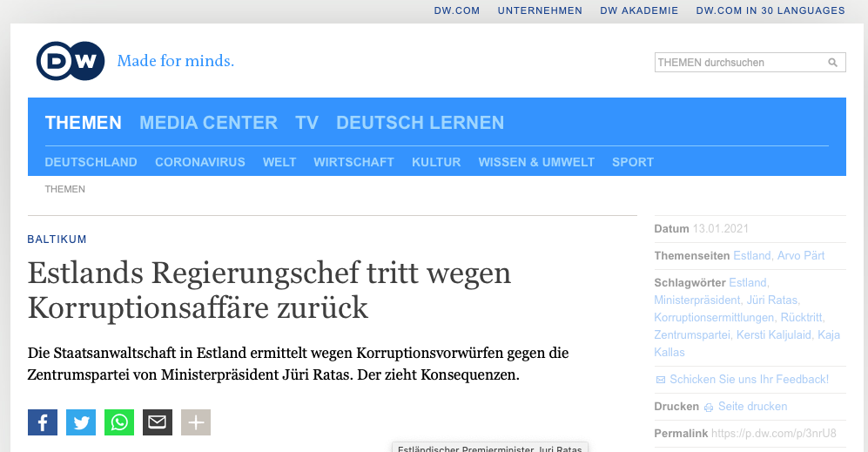Open more sharing options plus icon
Image resolution: width=868 pixels, height=452 pixels.
point(196,422)
